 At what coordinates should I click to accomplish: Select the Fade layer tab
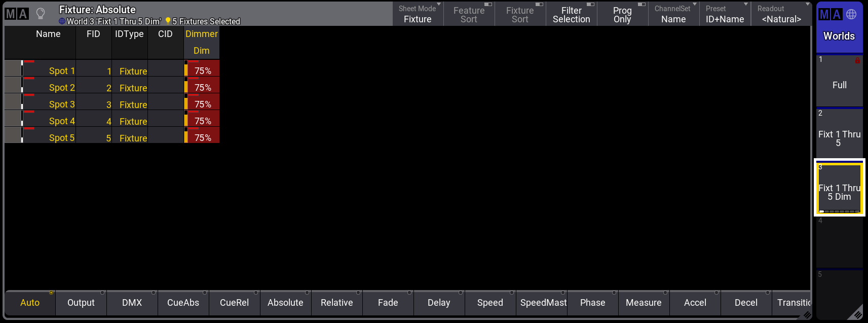(x=388, y=303)
